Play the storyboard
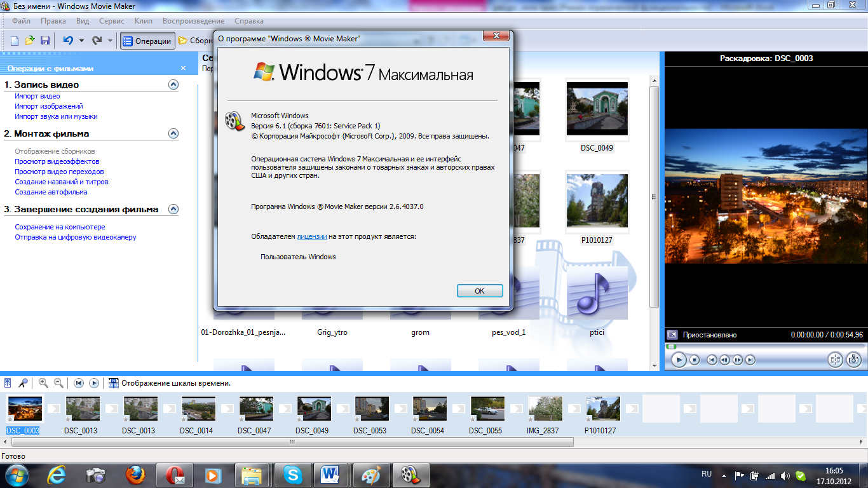 coord(94,383)
